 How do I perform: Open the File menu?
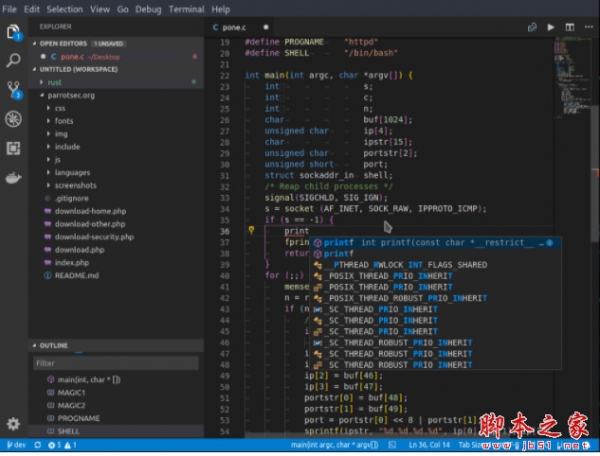tap(9, 9)
